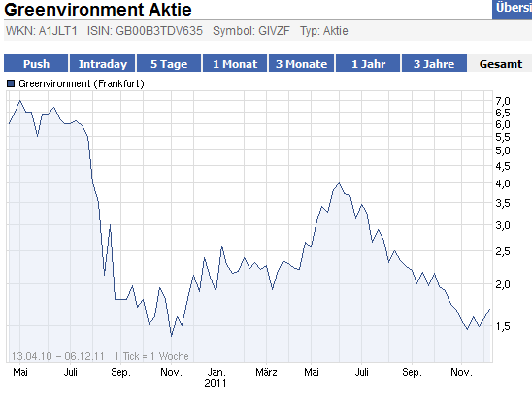This screenshot has height=395, width=532.
Task: Click the 2,5 y-axis value
Action: click(503, 251)
